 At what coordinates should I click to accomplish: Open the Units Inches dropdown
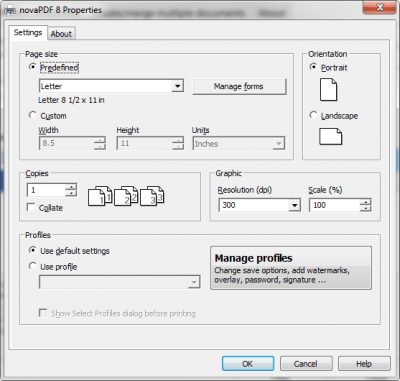[x=278, y=144]
